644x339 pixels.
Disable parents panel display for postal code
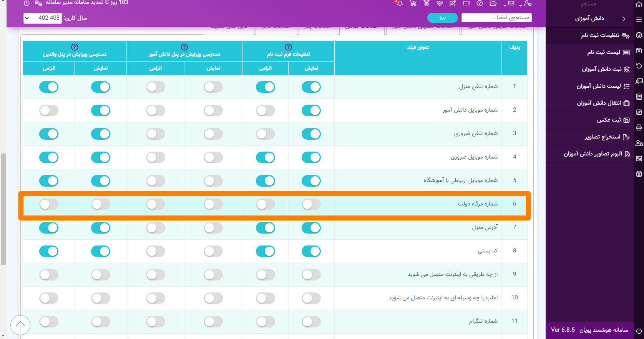pyautogui.click(x=101, y=252)
